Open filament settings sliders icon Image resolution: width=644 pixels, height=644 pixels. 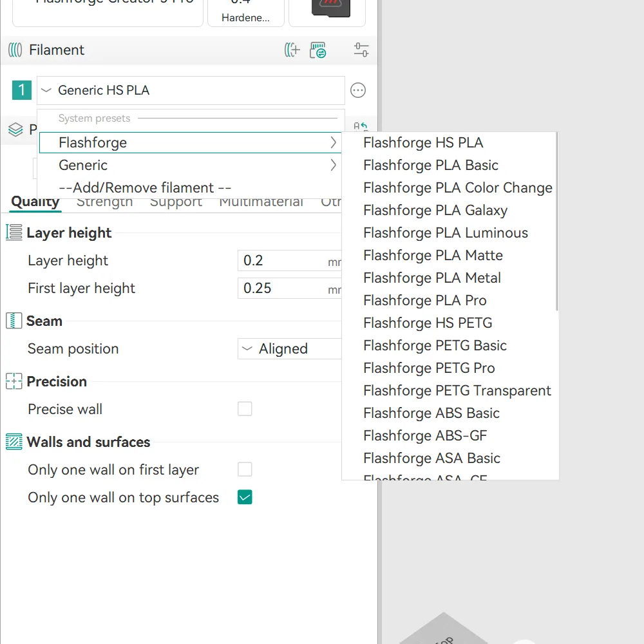(361, 50)
